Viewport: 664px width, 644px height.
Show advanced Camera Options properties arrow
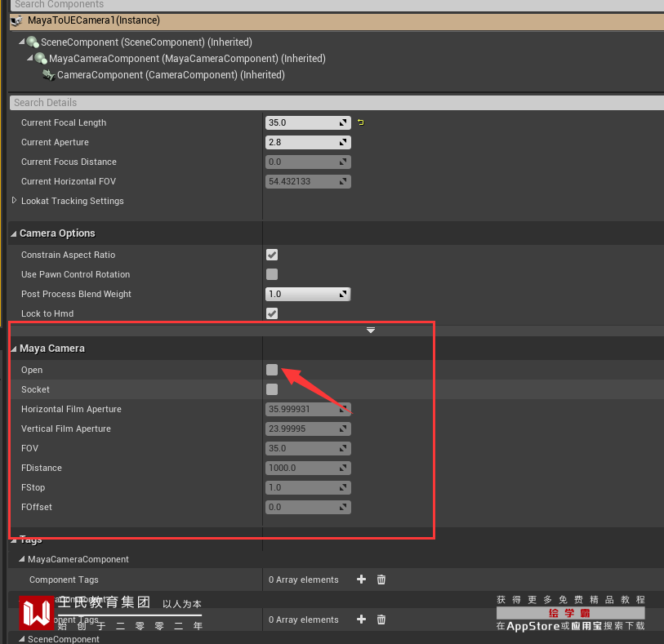(371, 330)
